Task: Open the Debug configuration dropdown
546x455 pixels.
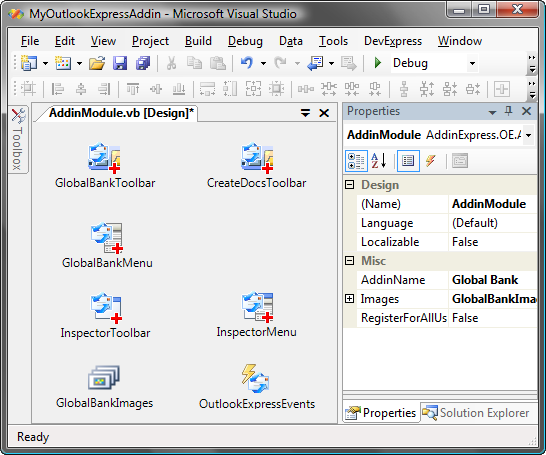Action: 472,63
